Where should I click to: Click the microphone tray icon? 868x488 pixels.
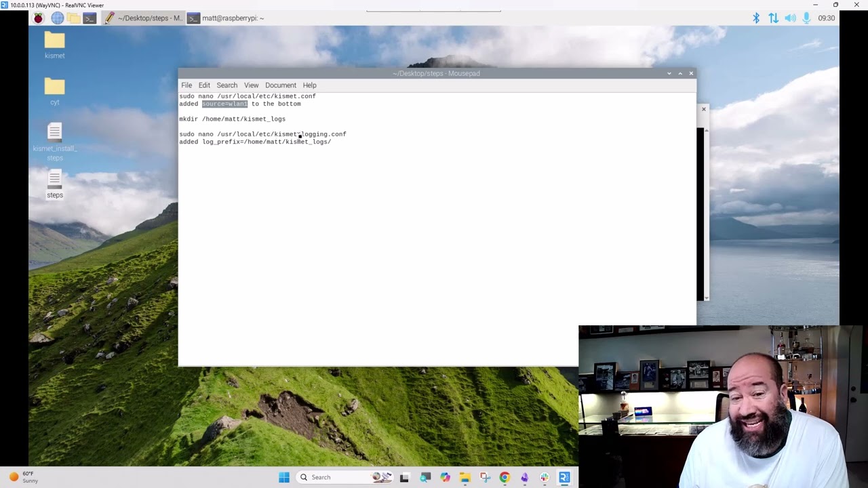point(806,18)
